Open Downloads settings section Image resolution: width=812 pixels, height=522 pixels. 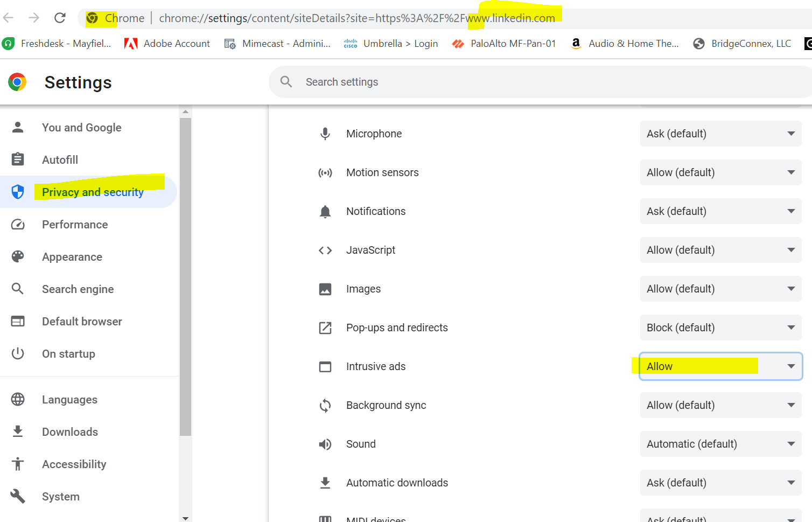point(70,432)
